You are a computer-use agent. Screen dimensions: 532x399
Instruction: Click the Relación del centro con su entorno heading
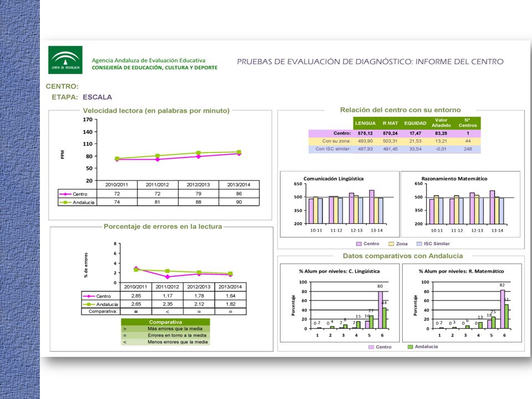pyautogui.click(x=400, y=110)
